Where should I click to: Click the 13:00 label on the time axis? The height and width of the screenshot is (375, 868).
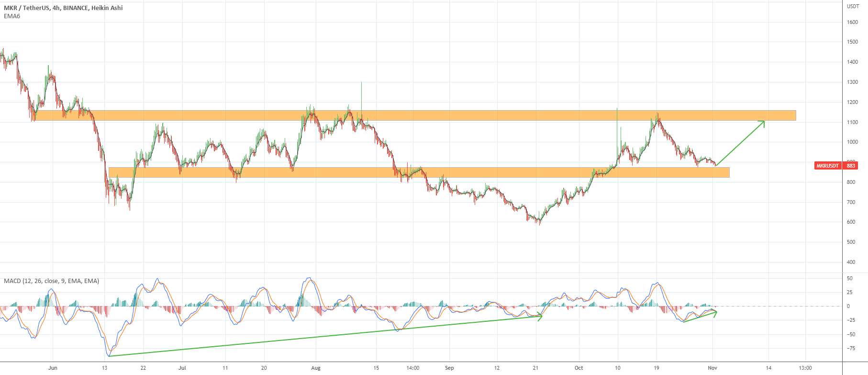805,368
